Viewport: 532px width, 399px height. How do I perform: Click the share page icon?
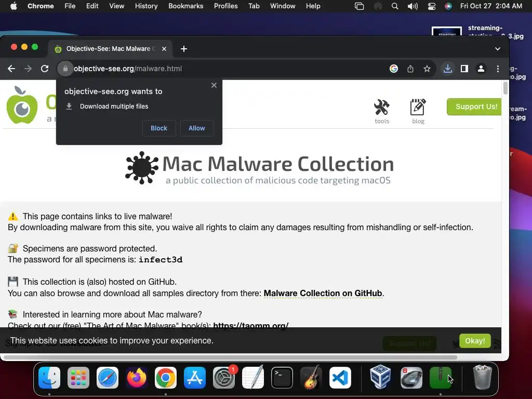click(x=410, y=69)
